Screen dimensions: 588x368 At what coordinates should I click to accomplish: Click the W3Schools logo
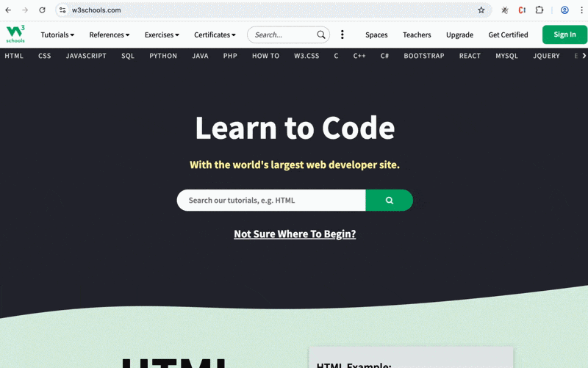(x=15, y=34)
